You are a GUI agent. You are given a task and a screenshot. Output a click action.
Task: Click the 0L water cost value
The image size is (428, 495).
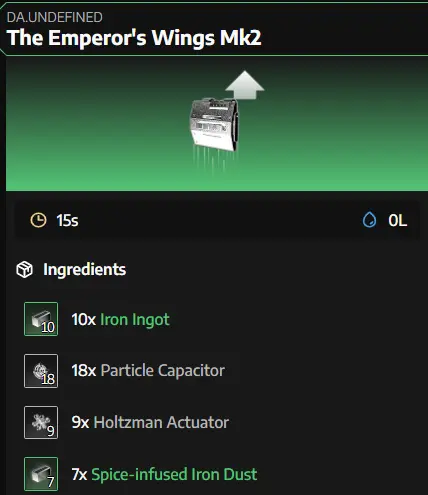397,220
